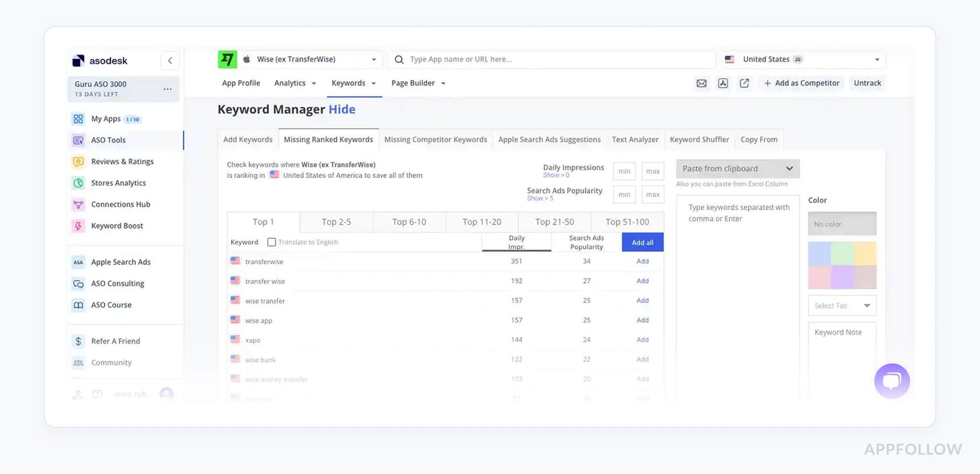Click the Search Ads Popularity max field

tap(652, 194)
